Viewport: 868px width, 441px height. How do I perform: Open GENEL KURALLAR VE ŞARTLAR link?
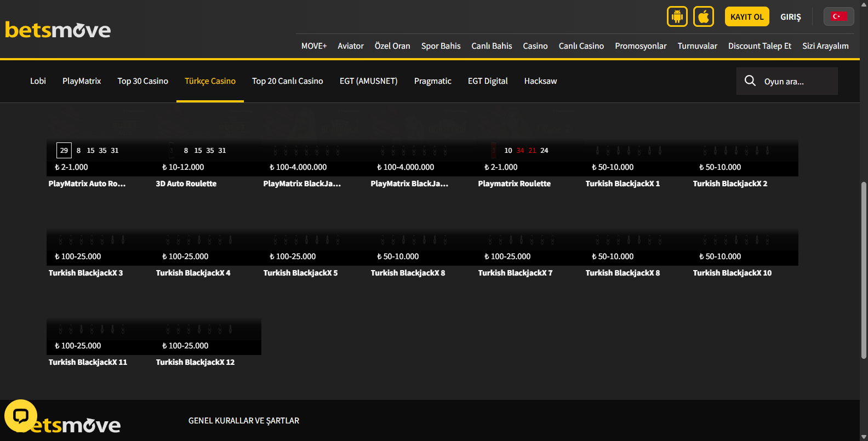click(x=244, y=421)
